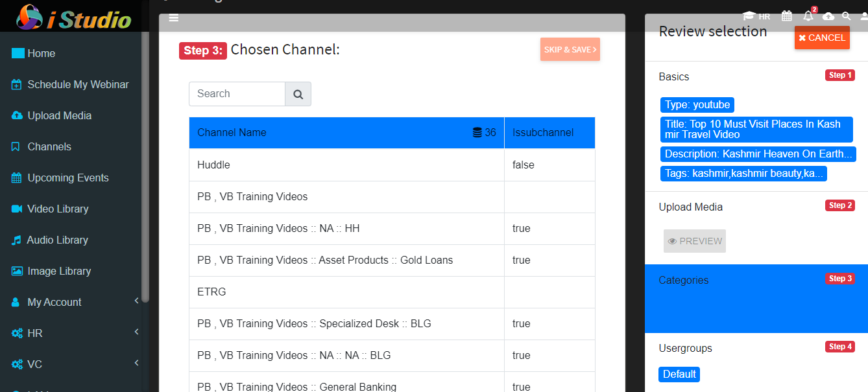Click the Default usergroup tag
The height and width of the screenshot is (392, 868).
[x=679, y=375]
